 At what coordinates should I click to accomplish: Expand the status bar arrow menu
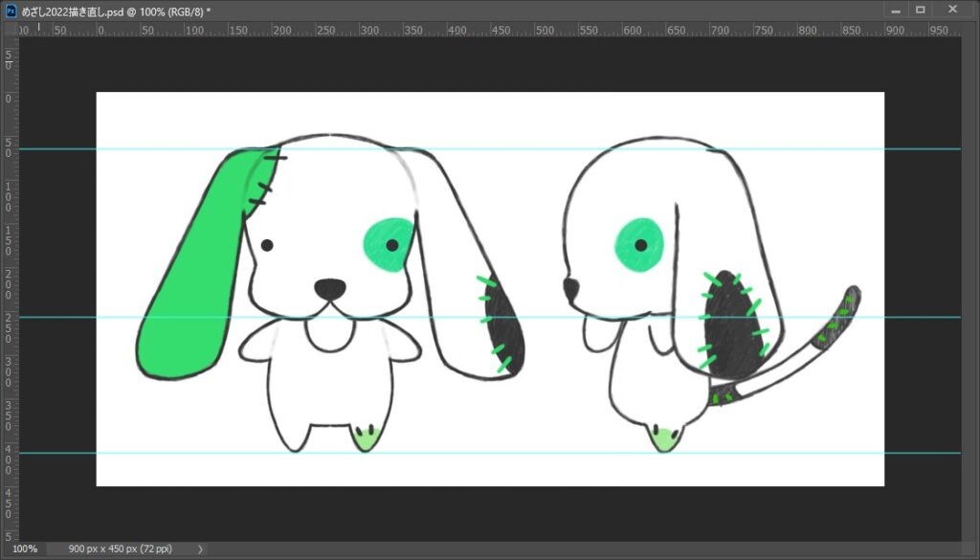click(x=200, y=549)
